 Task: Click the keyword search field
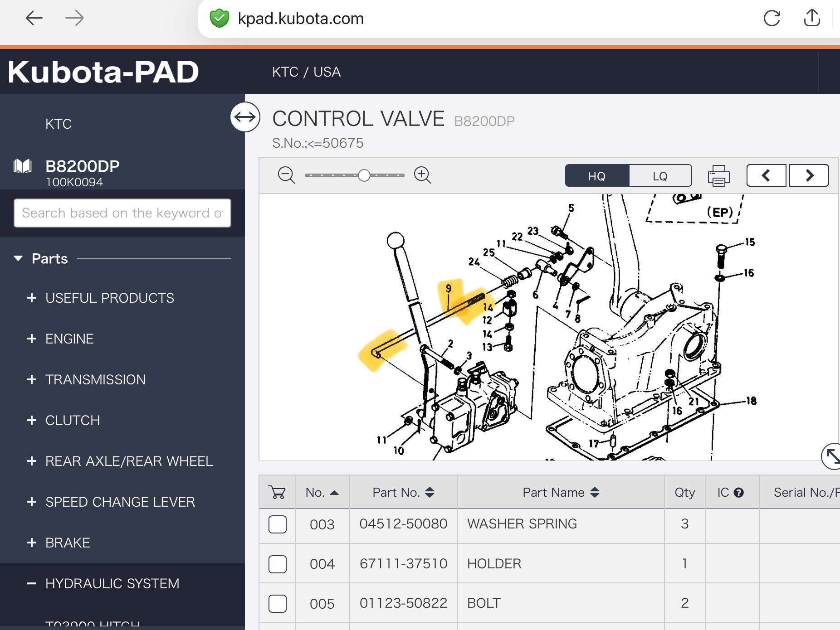122,213
